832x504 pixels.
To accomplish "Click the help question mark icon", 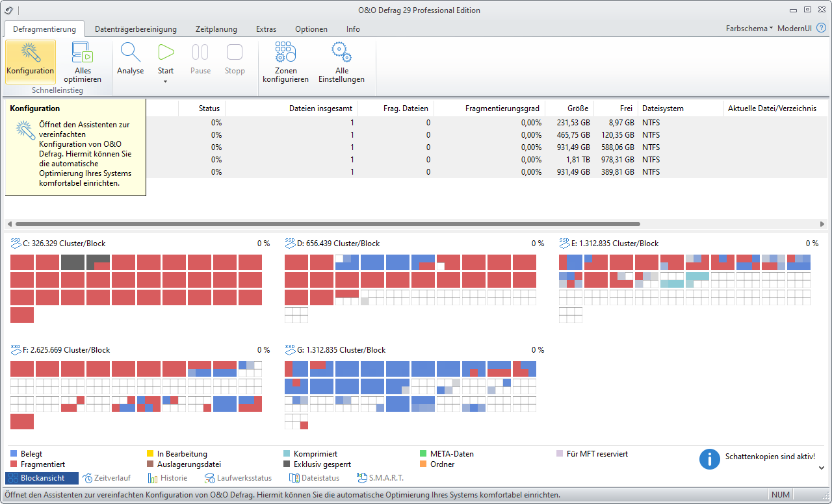I will tap(821, 29).
